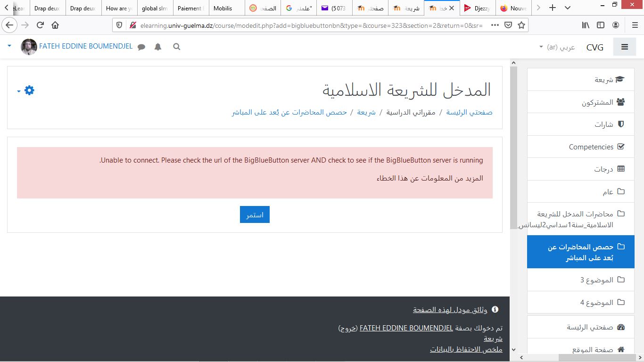
Task: Click the CVG site name
Action: (x=595, y=47)
